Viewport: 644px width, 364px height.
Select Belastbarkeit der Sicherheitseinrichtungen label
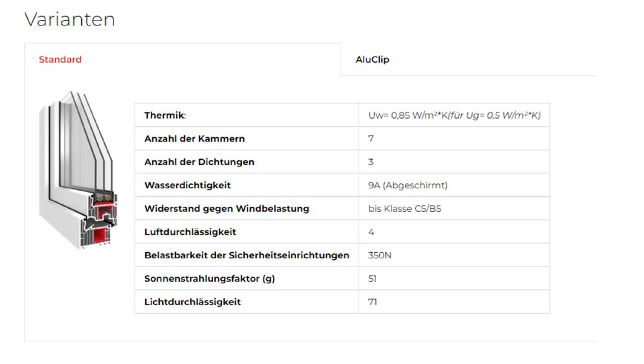(246, 255)
